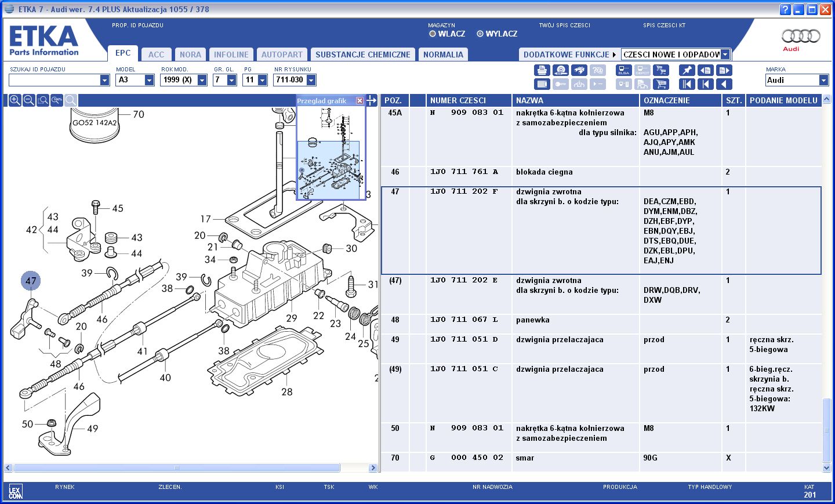Click the list view icon below print
The width and height of the screenshot is (835, 504).
coord(542,84)
